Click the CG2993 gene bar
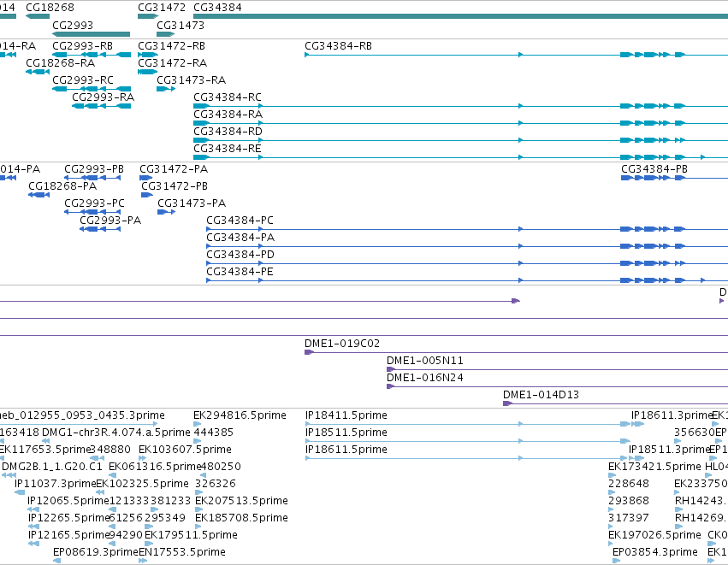The width and height of the screenshot is (728, 565). [x=91, y=34]
